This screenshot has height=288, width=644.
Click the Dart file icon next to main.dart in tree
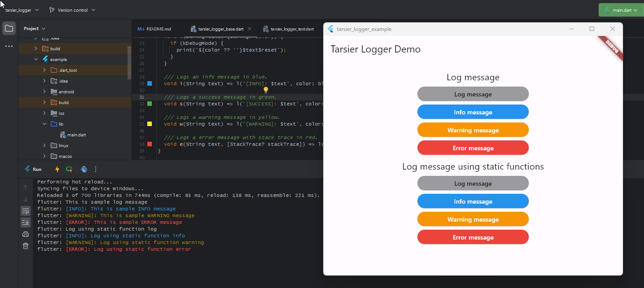tap(63, 135)
